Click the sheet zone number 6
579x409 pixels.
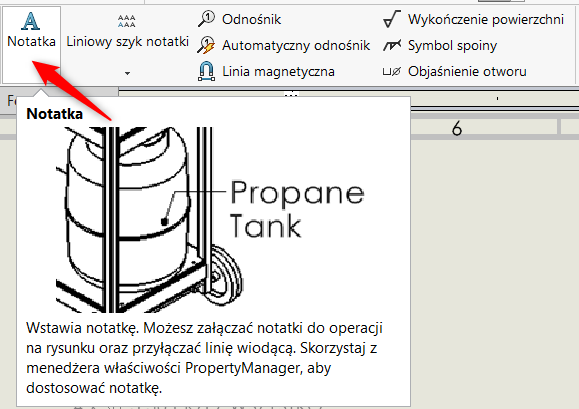[x=457, y=128]
